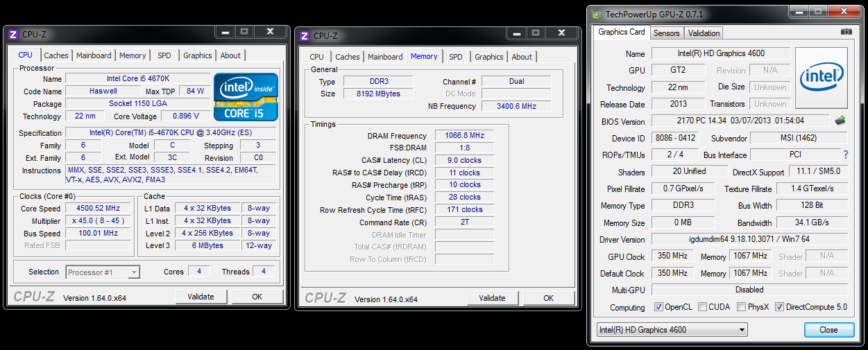The width and height of the screenshot is (868, 350).
Task: Click the CPU-Z title bar icon in the Memory window
Action: click(x=305, y=35)
